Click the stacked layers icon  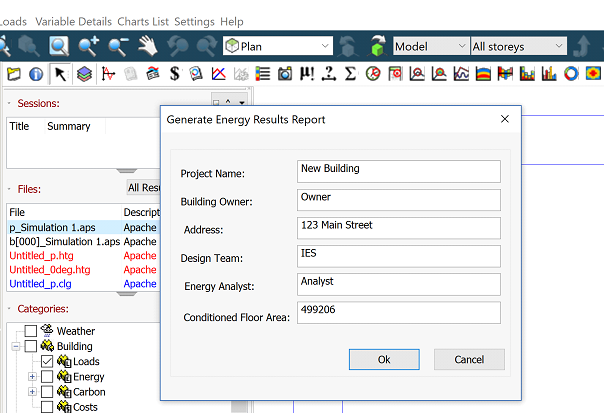84,73
